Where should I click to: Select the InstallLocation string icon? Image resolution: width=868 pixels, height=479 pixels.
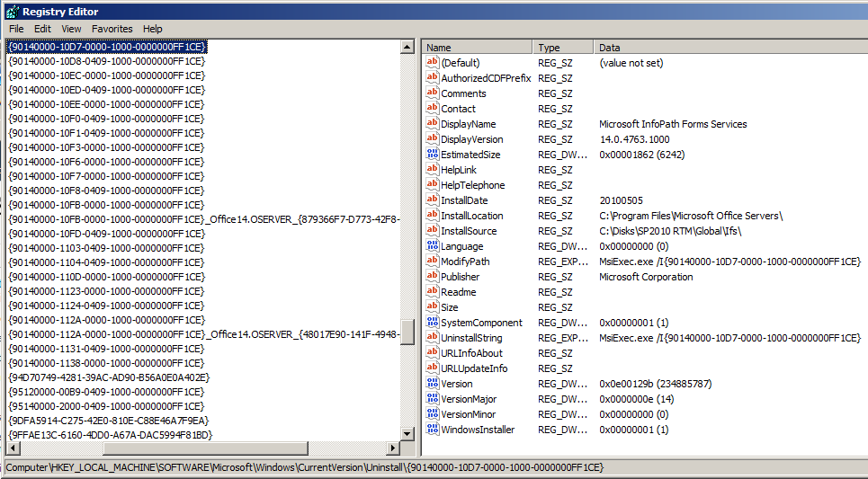pyautogui.click(x=432, y=216)
